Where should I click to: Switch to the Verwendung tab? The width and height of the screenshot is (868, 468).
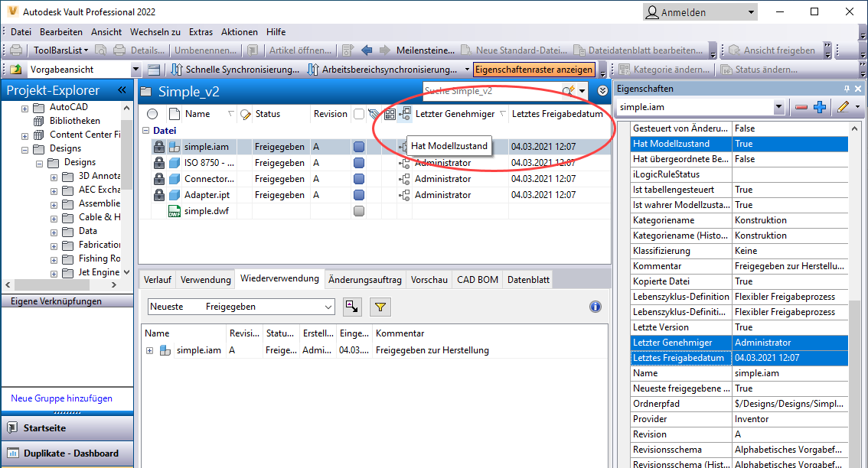coord(205,280)
